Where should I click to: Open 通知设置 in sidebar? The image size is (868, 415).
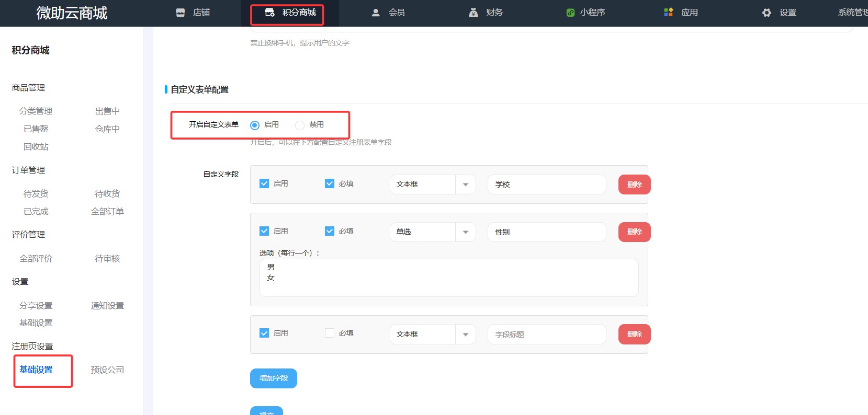107,306
